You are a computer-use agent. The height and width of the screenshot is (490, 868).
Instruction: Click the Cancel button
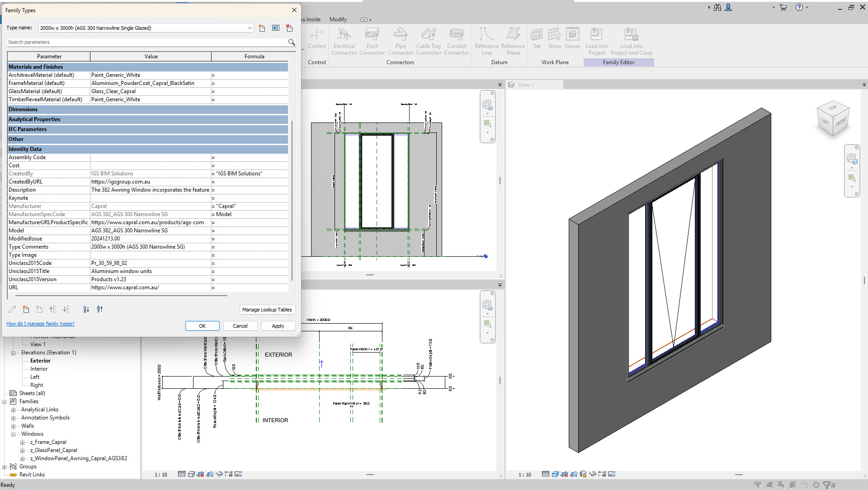240,326
